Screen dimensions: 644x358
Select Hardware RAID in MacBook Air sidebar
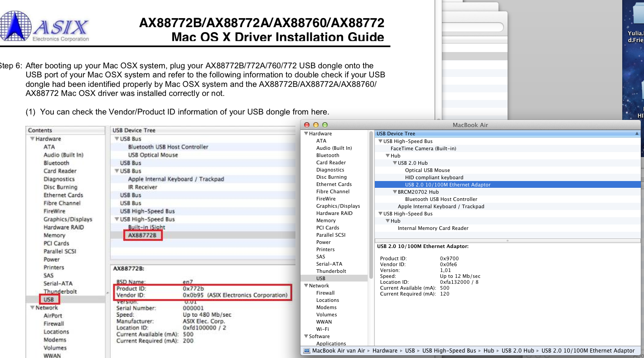[x=334, y=213]
